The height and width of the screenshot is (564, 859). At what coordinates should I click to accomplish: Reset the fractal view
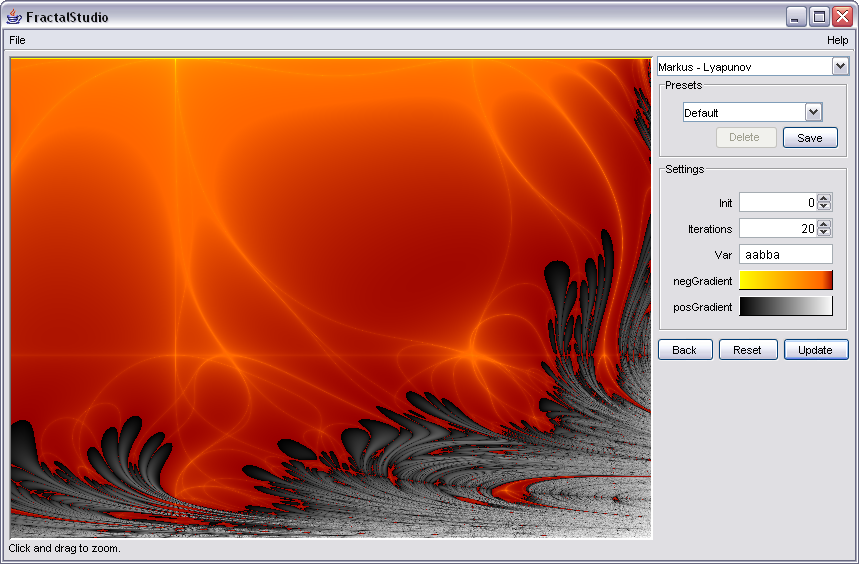pos(748,350)
